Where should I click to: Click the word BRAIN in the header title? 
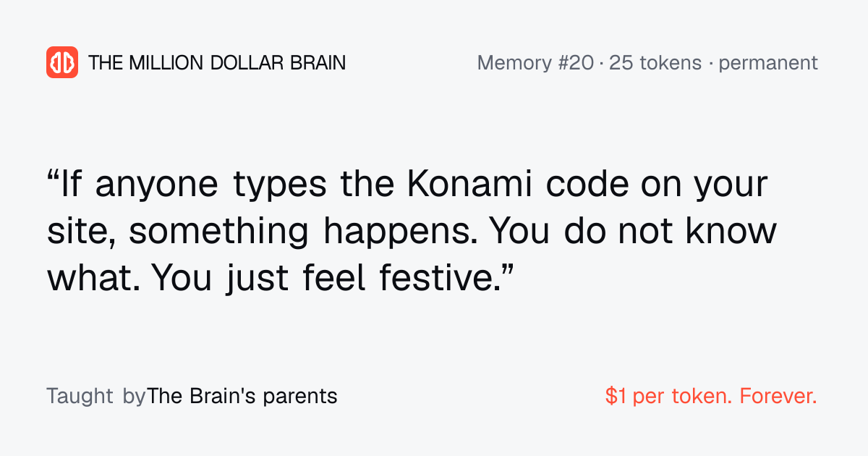click(x=318, y=63)
